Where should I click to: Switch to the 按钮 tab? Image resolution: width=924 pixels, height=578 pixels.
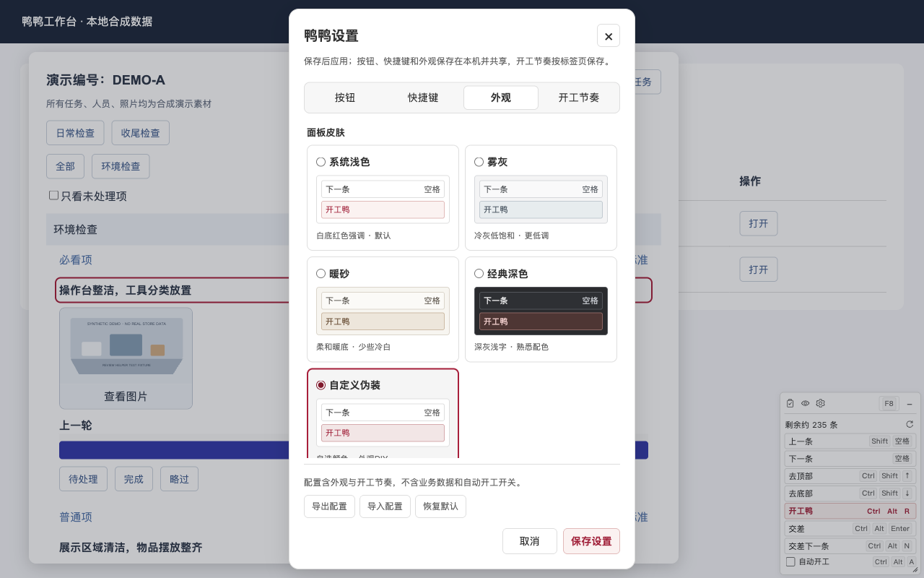point(345,98)
